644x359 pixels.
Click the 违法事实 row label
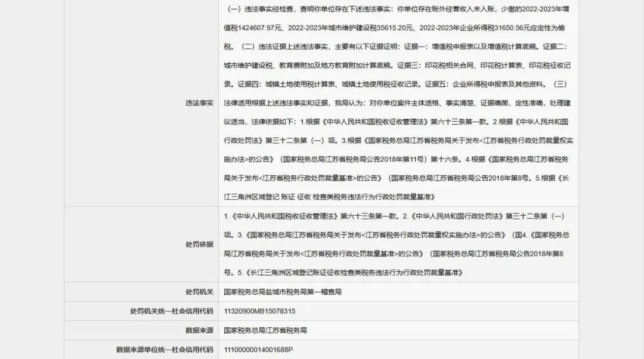(x=199, y=103)
